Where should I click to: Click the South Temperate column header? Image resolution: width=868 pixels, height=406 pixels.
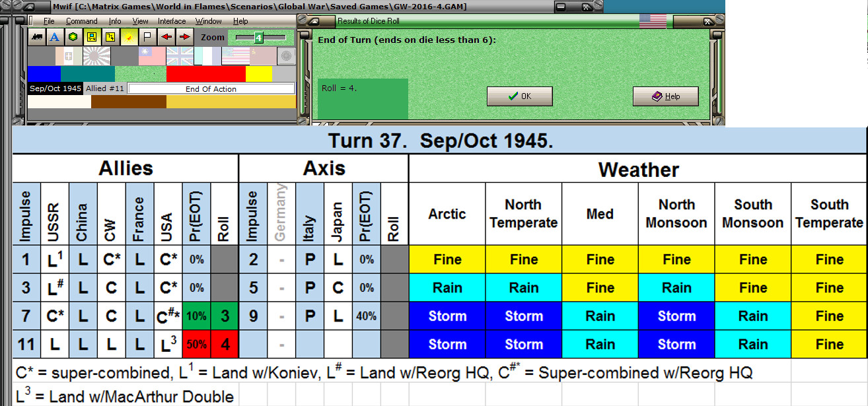(x=829, y=214)
